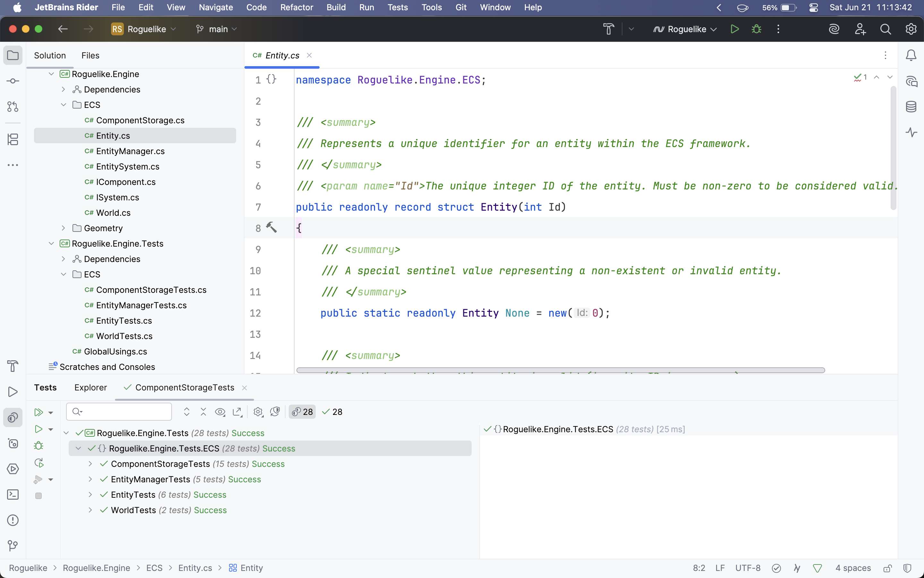Run the Roguelike configuration

point(735,29)
